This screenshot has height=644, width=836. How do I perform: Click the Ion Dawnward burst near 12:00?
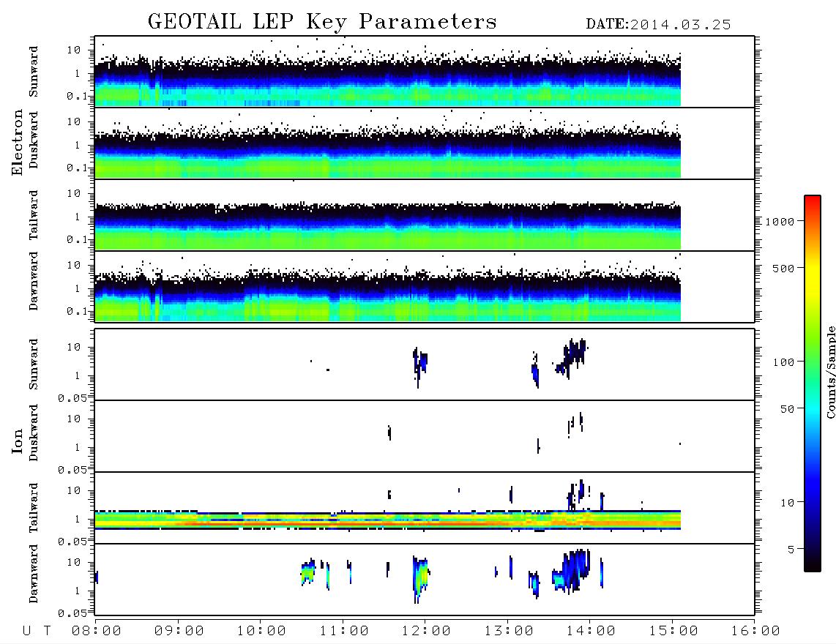[421, 578]
